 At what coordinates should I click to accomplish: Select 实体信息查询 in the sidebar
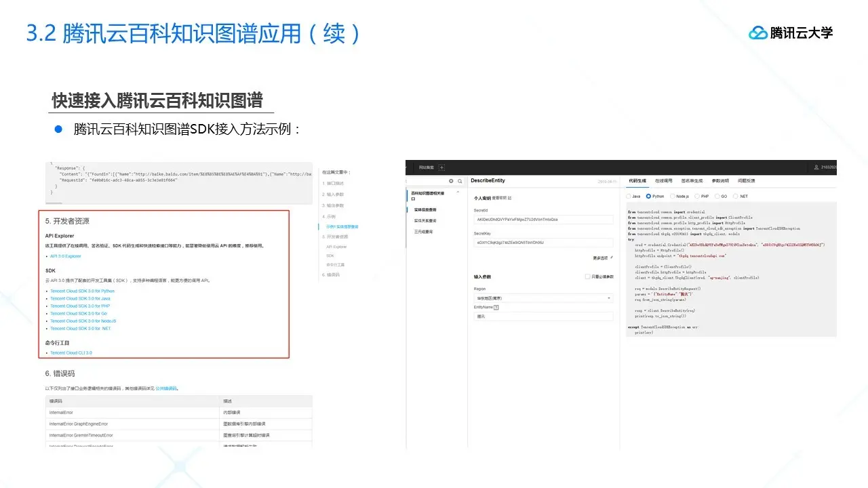[426, 210]
